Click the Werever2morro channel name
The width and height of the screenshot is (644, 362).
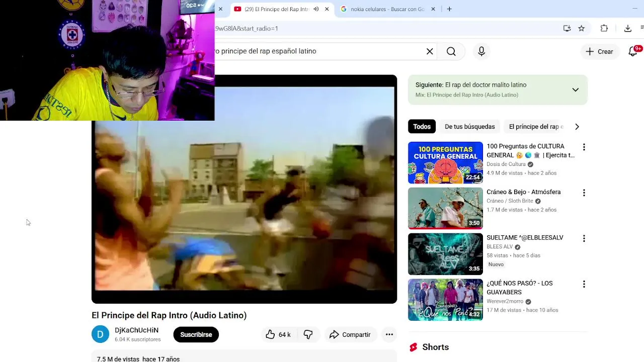click(505, 302)
